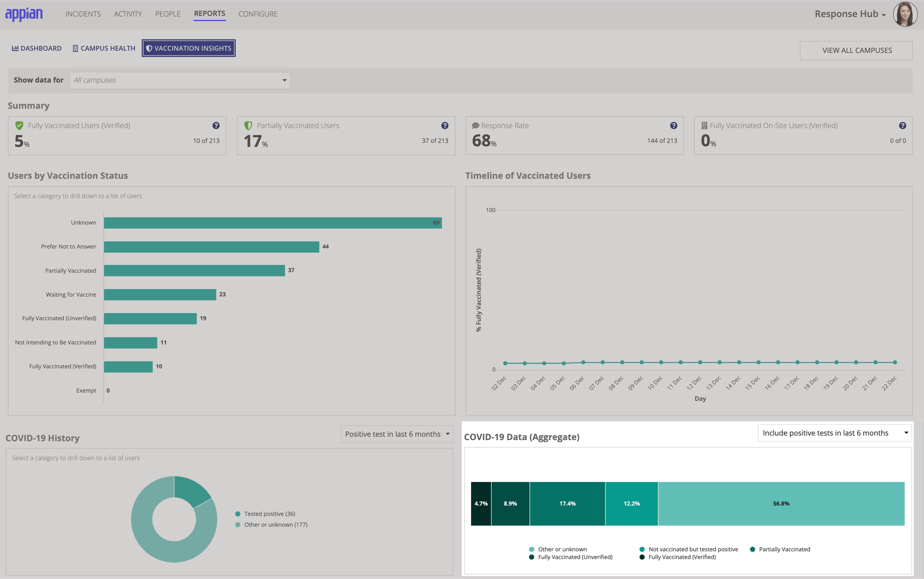Click the Vaccination Insights shield icon

149,48
